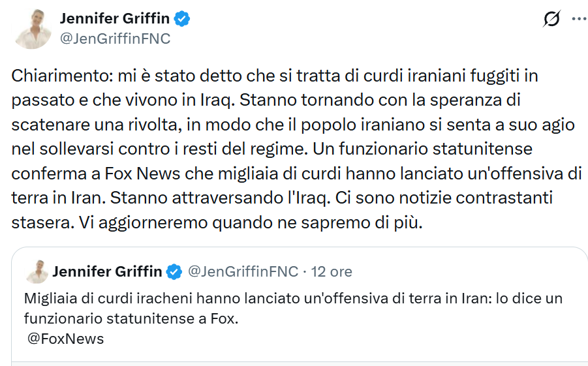The width and height of the screenshot is (588, 366).
Task: Click the quoted post's bottom media divider
Action: 299,363
